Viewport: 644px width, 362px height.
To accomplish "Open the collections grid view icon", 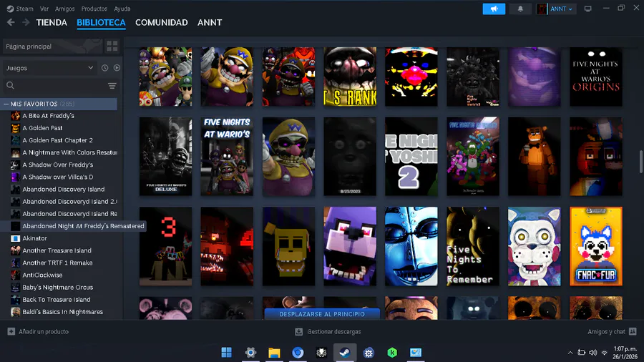I will pos(112,46).
